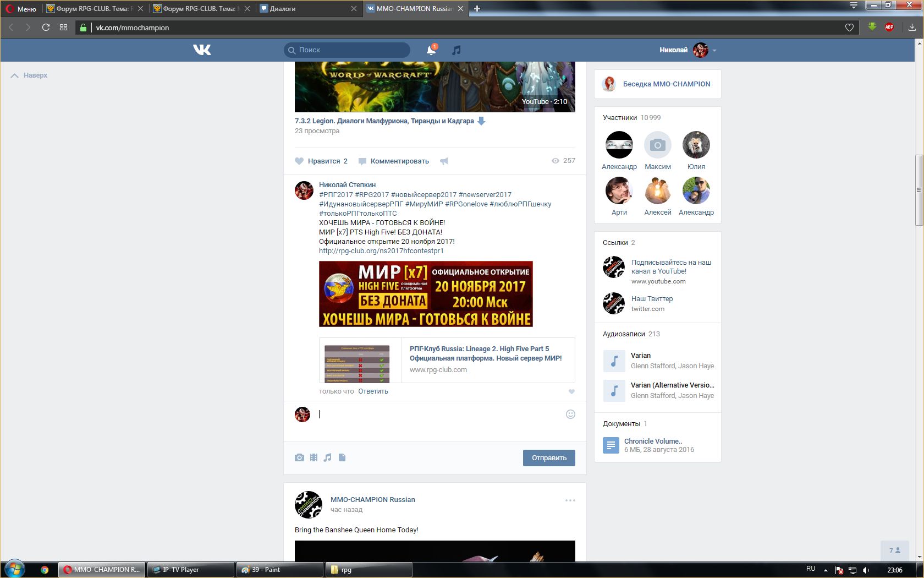The image size is (924, 578).
Task: Click the Opera back arrow
Action: click(10, 28)
